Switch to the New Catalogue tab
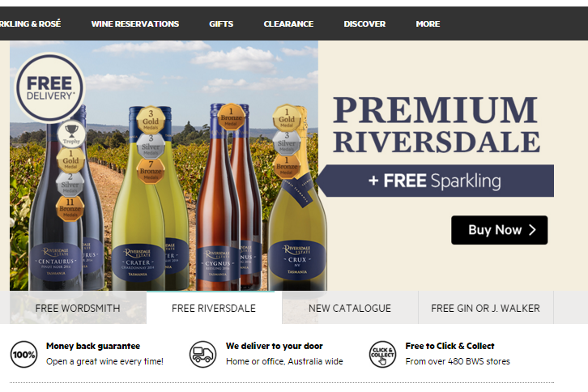Image resolution: width=588 pixels, height=392 pixels. 350,308
